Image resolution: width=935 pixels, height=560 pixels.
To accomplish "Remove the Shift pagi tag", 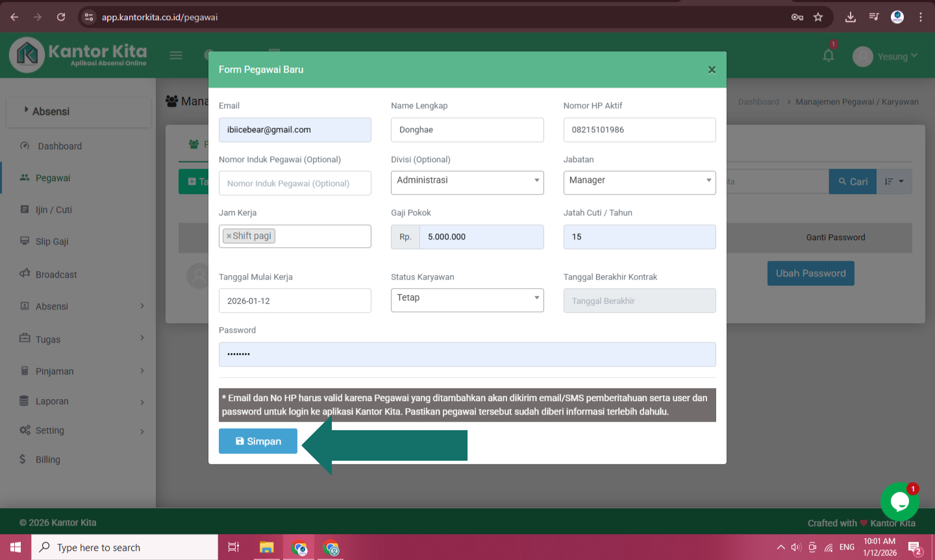I will [229, 236].
